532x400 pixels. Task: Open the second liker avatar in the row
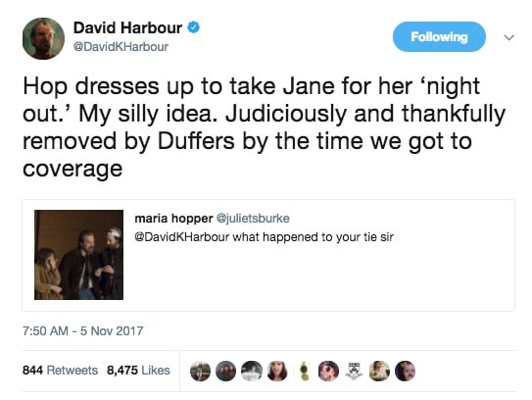coord(225,371)
